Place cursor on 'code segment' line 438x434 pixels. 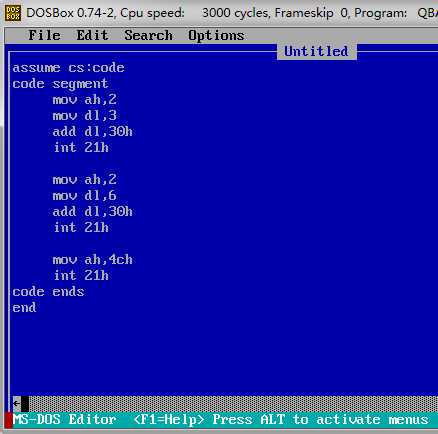click(x=60, y=84)
